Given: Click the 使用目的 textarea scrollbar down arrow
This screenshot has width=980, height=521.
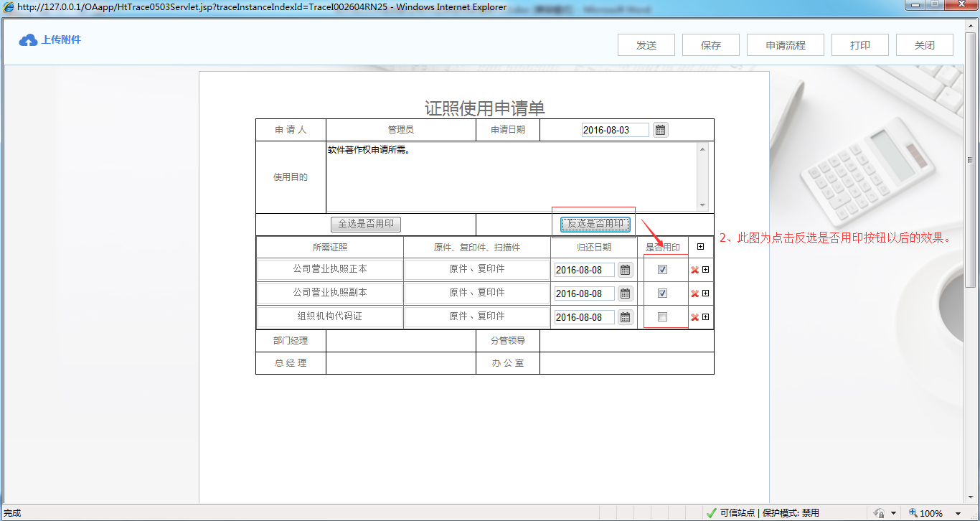Looking at the screenshot, I should (704, 207).
